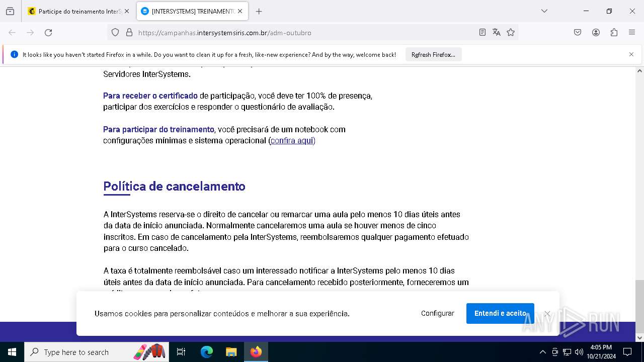Click the Refresh Firefox button
The image size is (644, 362).
(433, 55)
